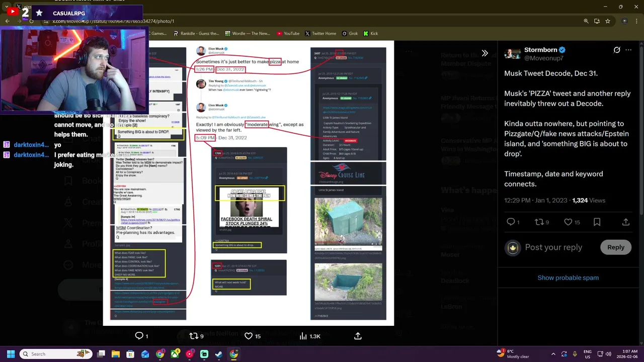
Task: Bookmark the post in the right panel
Action: [597, 222]
